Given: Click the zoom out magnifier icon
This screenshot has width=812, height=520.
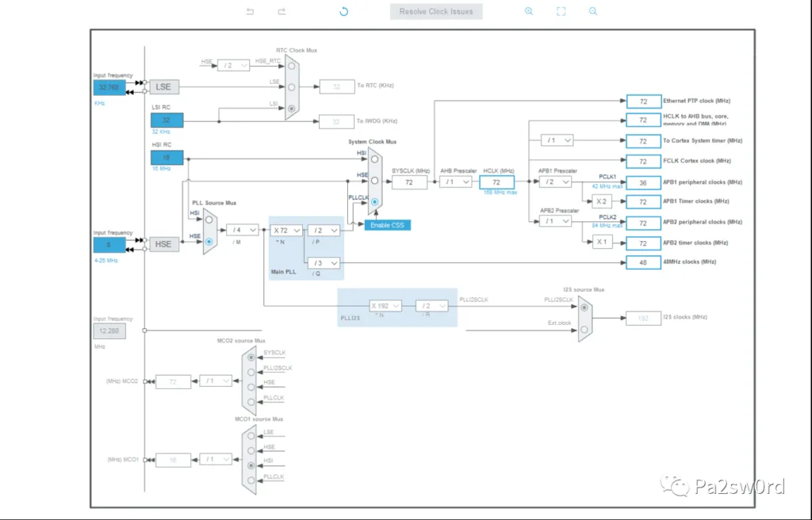Looking at the screenshot, I should [593, 11].
